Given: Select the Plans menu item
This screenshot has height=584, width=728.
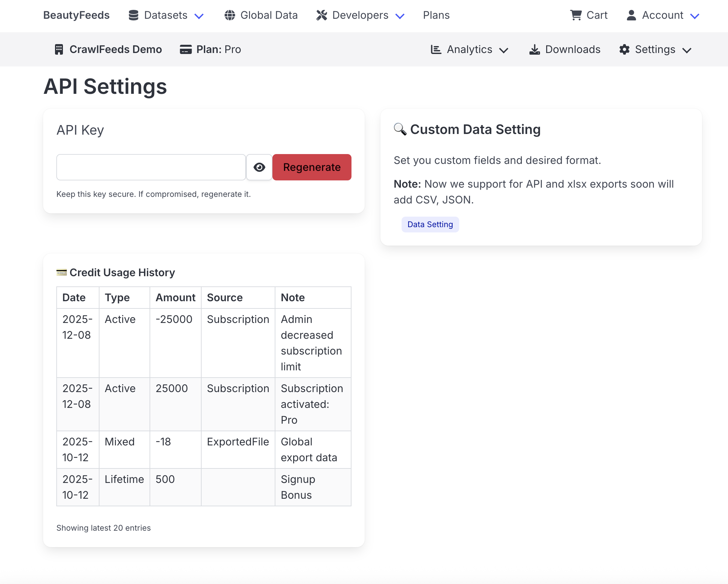Looking at the screenshot, I should [x=436, y=15].
